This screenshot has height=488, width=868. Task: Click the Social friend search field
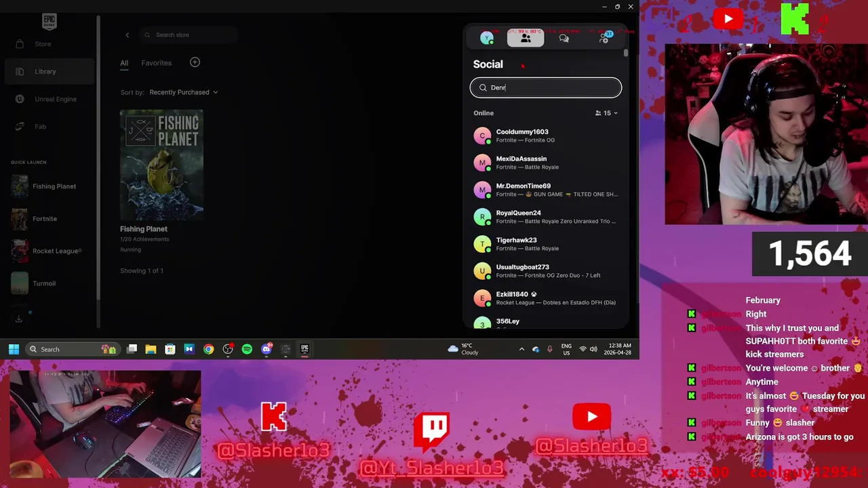[x=546, y=87]
